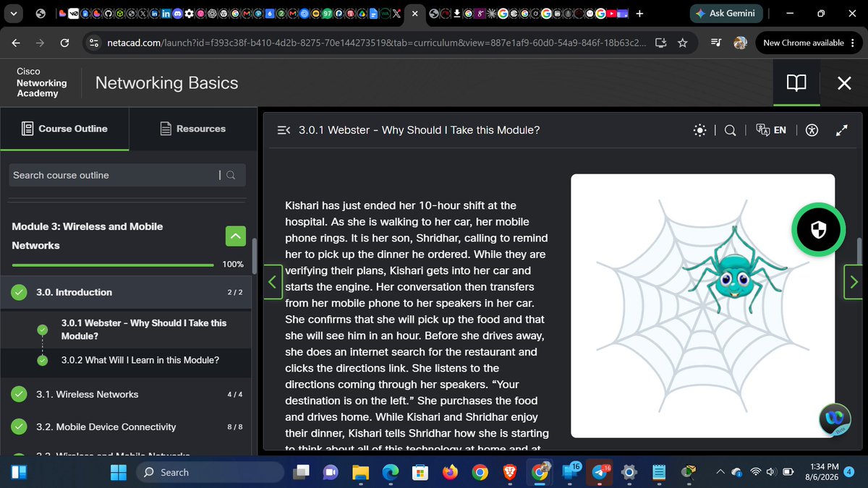The width and height of the screenshot is (868, 488).
Task: Click the netacad.com address bar URL
Action: coord(376,43)
